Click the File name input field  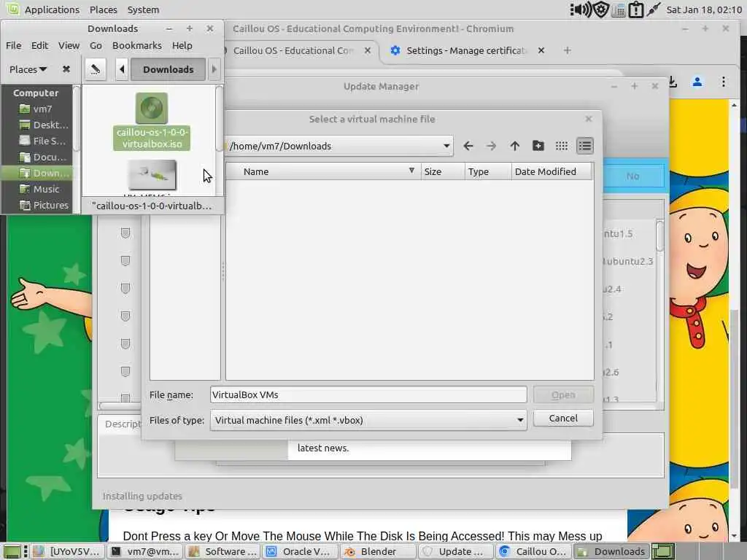[x=368, y=394]
